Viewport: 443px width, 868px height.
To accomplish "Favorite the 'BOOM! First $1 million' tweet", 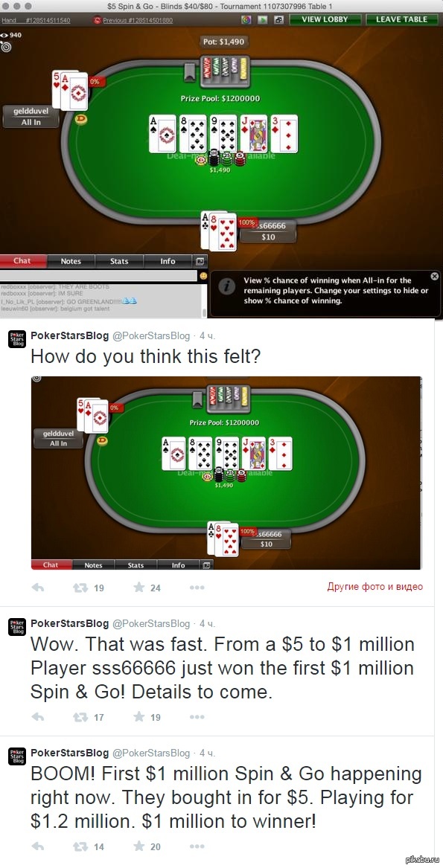I will 139,846.
